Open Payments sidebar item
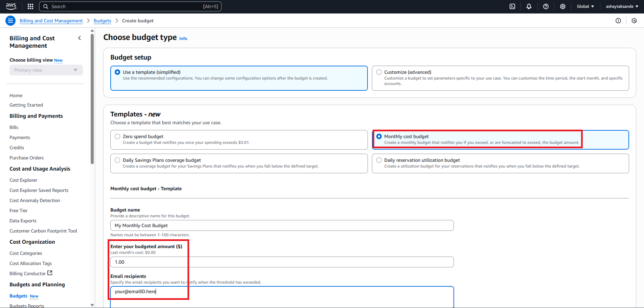The image size is (644, 308). 20,137
